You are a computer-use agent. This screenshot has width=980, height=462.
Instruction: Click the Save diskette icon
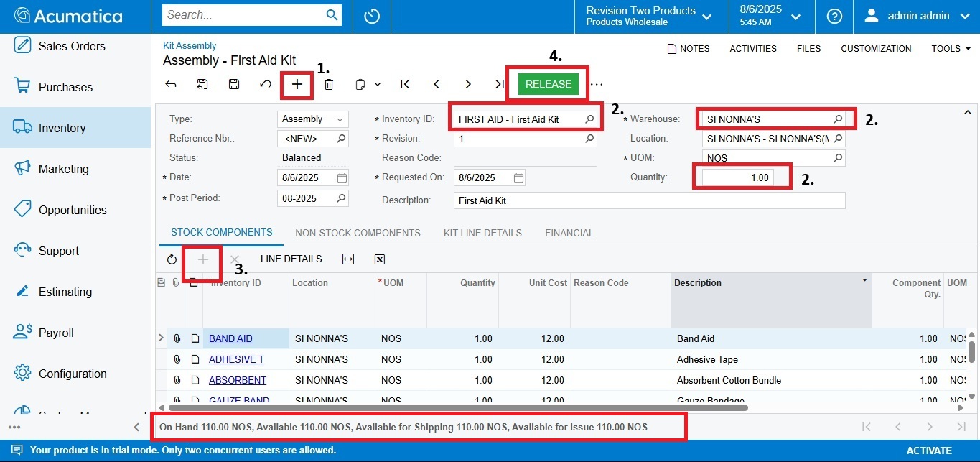tap(234, 84)
